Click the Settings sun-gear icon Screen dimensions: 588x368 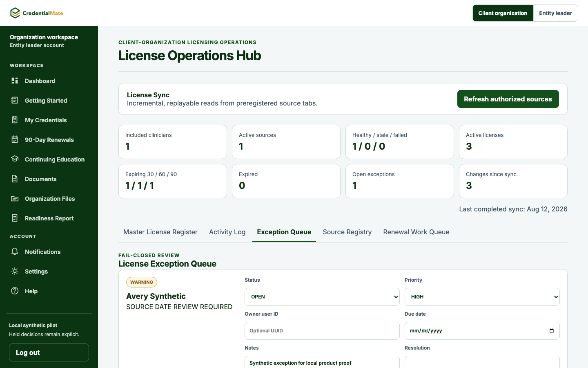coord(15,271)
